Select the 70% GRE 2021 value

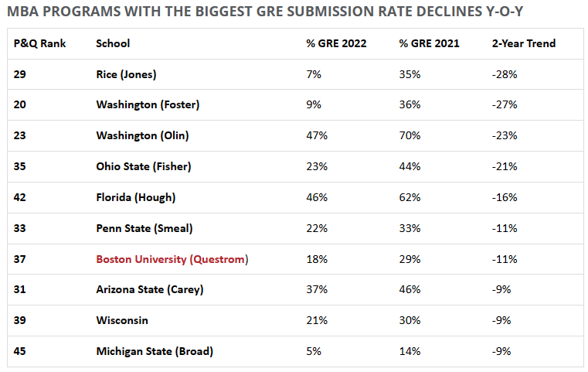click(x=410, y=136)
